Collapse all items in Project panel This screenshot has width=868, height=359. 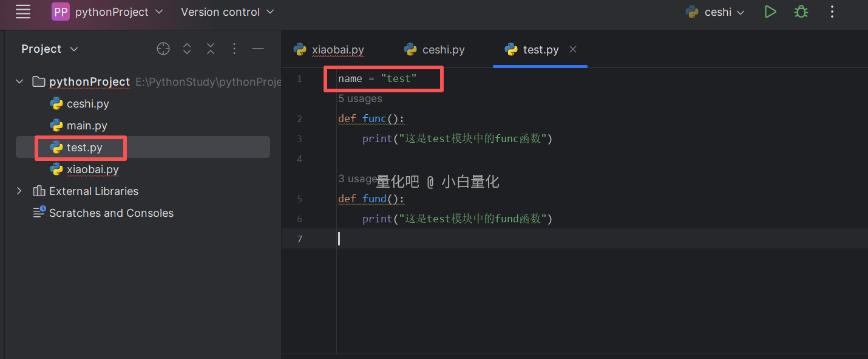click(x=211, y=49)
